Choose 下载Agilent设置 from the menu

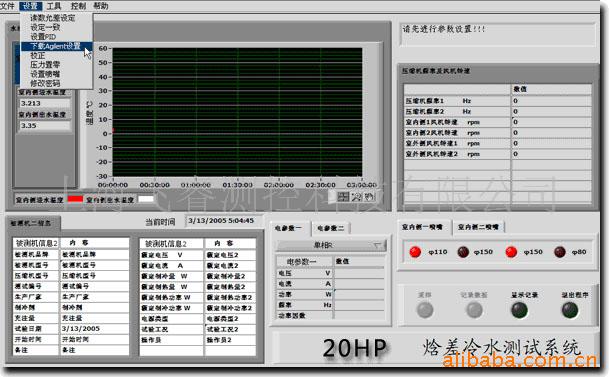(x=56, y=46)
